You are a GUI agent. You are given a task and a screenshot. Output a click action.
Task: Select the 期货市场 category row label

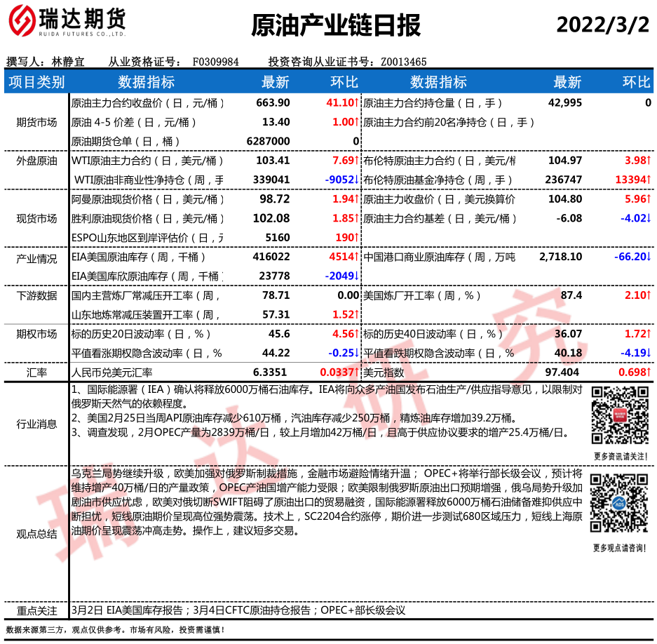[36, 122]
